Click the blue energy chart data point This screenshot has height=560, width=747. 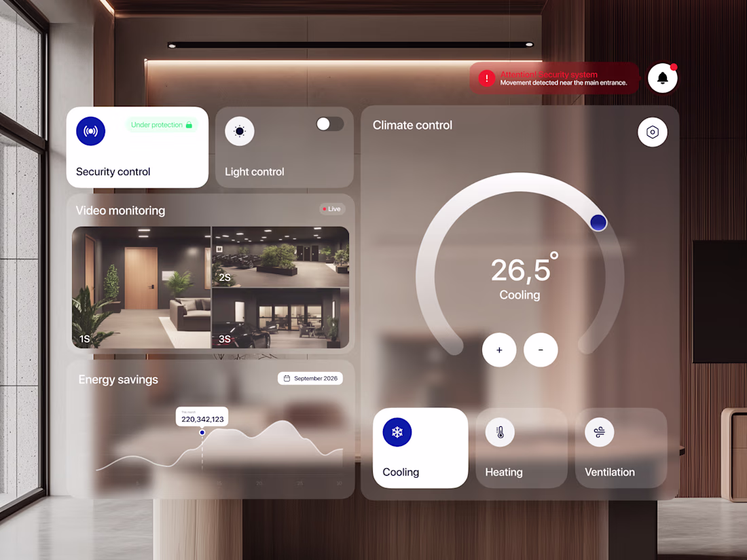pyautogui.click(x=202, y=432)
